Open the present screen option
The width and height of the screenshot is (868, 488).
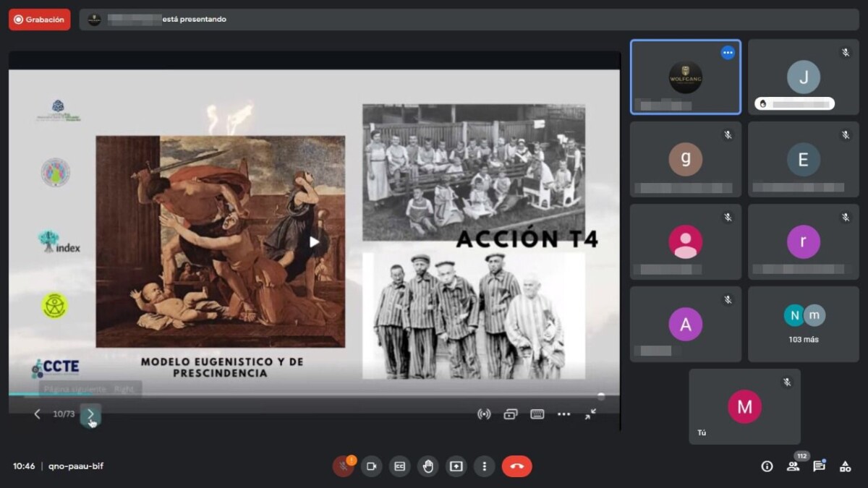(456, 466)
